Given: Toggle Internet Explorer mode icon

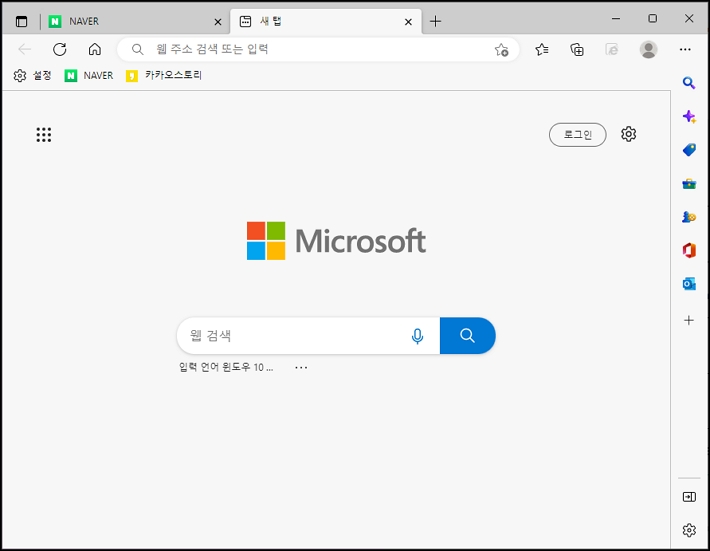Looking at the screenshot, I should point(611,49).
